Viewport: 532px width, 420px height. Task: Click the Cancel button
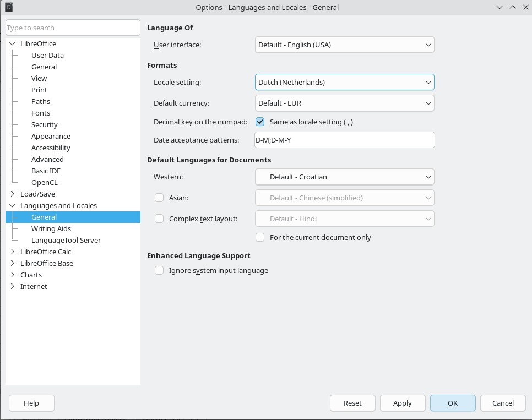[503, 403]
